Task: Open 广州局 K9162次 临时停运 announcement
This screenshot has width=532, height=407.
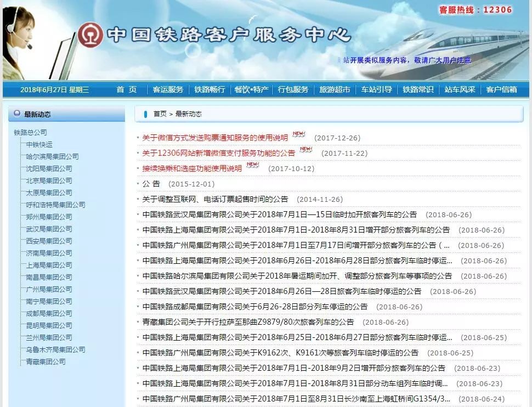Action: (280, 353)
